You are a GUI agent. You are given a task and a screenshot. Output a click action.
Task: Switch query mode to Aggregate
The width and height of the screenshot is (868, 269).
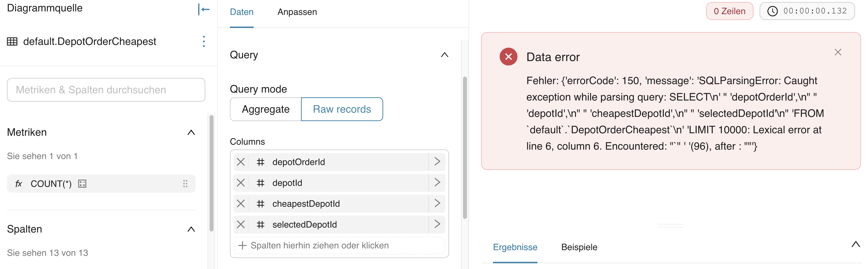pyautogui.click(x=266, y=109)
